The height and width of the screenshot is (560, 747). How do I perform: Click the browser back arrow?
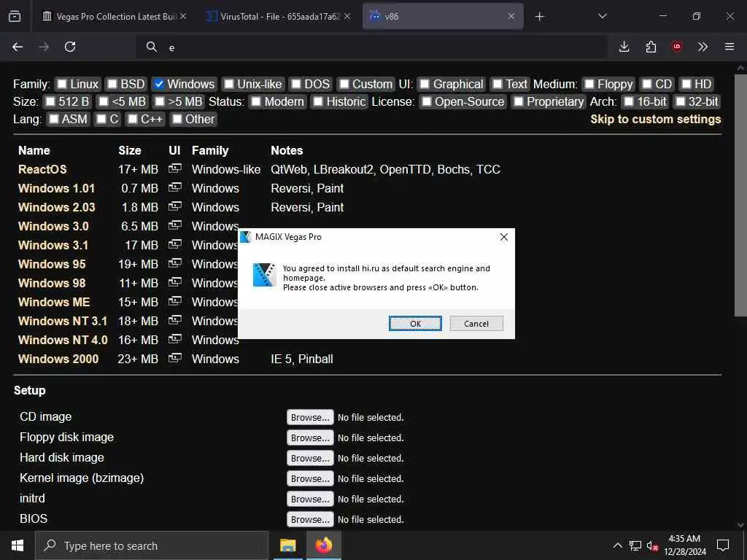pos(18,47)
